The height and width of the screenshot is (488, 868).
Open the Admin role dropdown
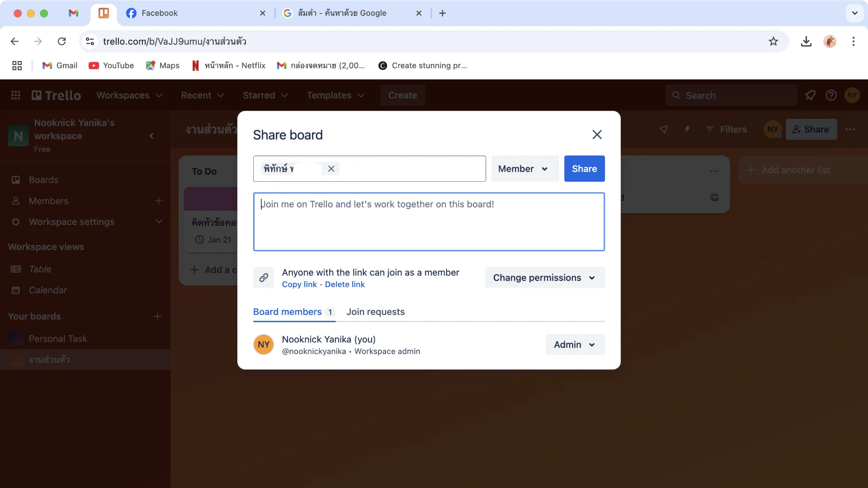click(x=575, y=345)
